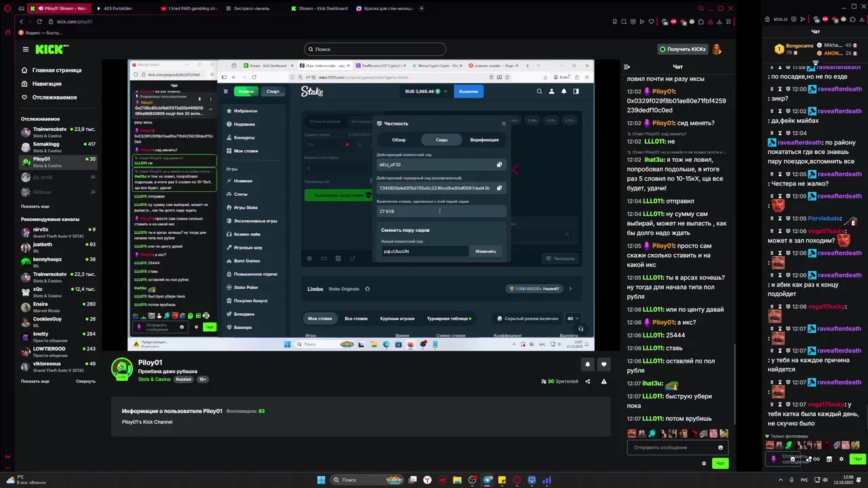Open Telegram from the taskbar
Image resolution: width=868 pixels, height=488 pixels.
(x=487, y=480)
